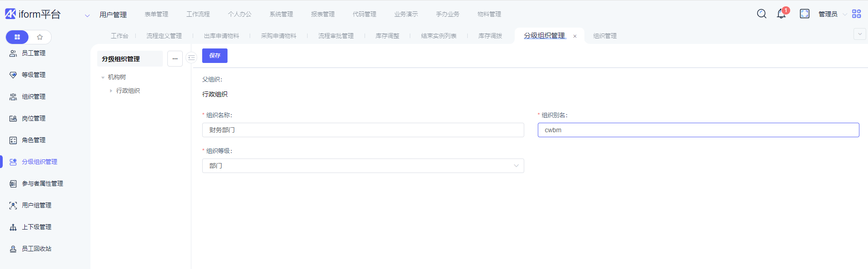This screenshot has height=269, width=868.
Task: Open the 表单管理 top menu
Action: tap(156, 14)
